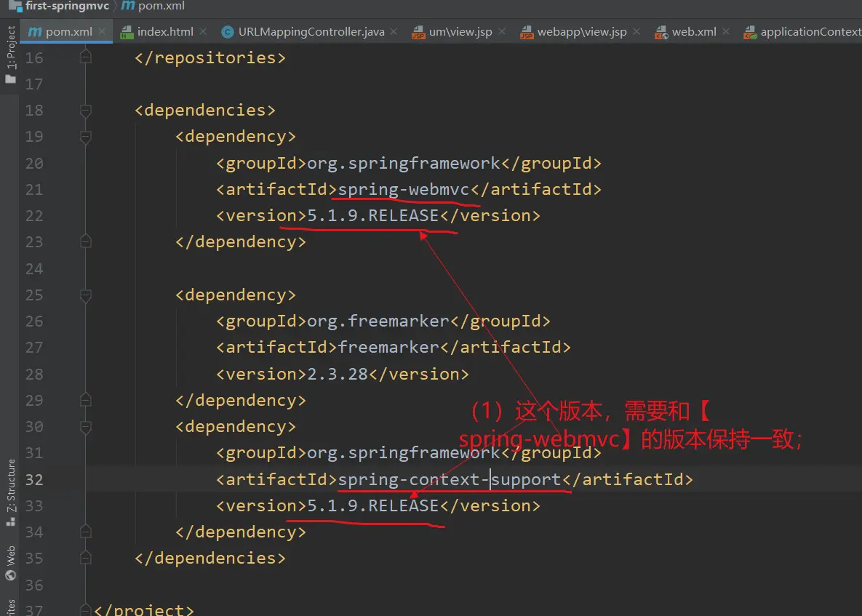Click the Maven icon on pom.xml tab

[35, 32]
